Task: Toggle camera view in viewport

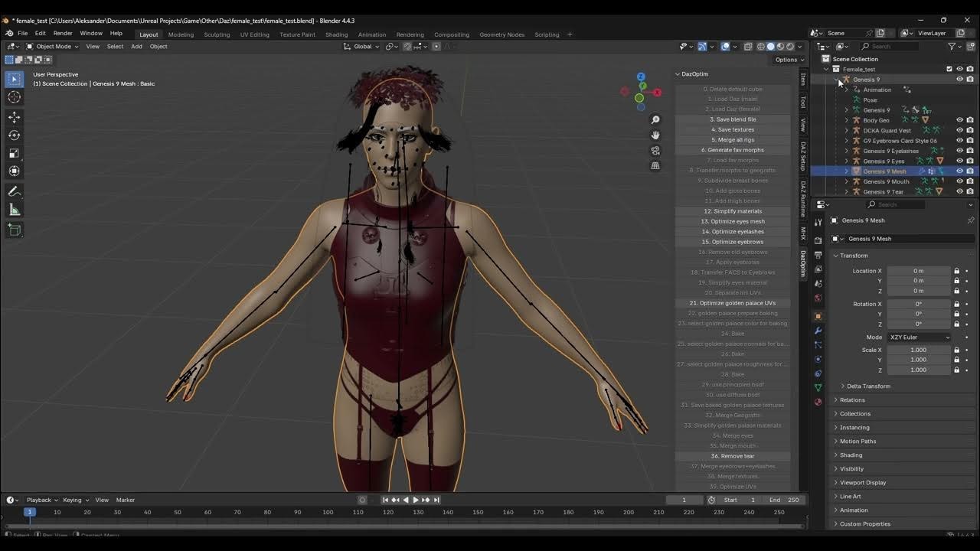Action: pyautogui.click(x=655, y=151)
